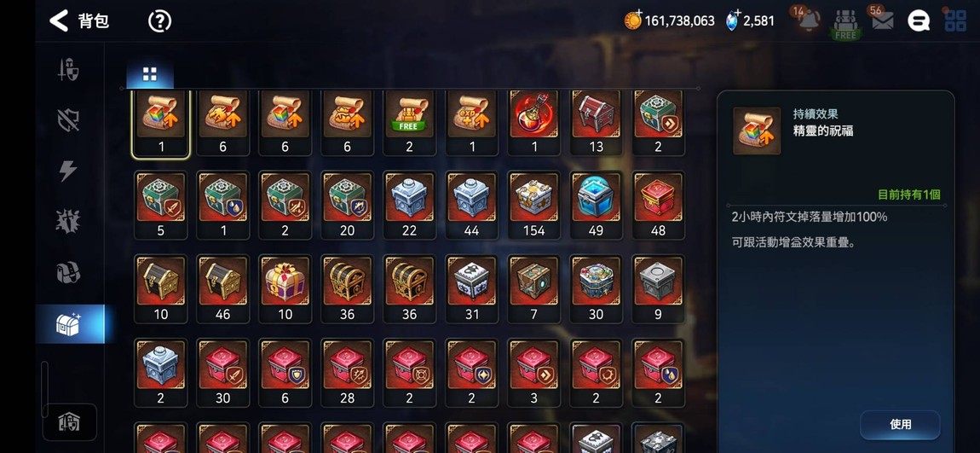Tap the 使用 button
980x453 pixels.
[x=900, y=424]
